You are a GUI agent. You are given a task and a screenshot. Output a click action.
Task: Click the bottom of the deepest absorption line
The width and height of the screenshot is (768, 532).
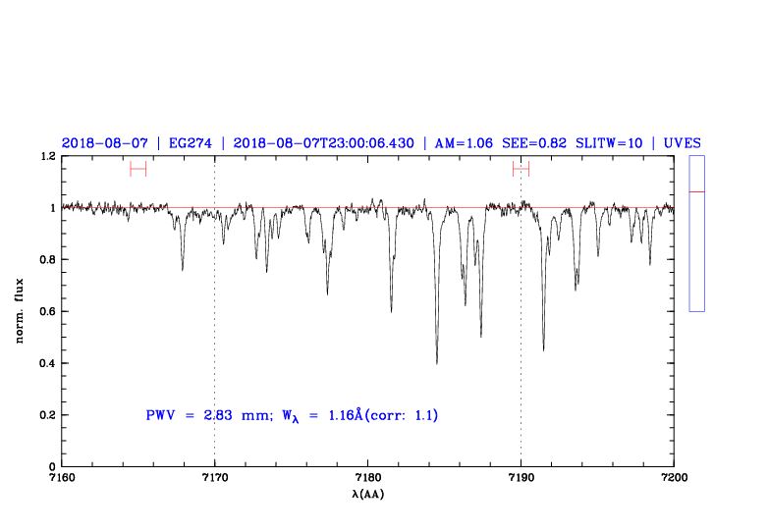[x=437, y=362]
